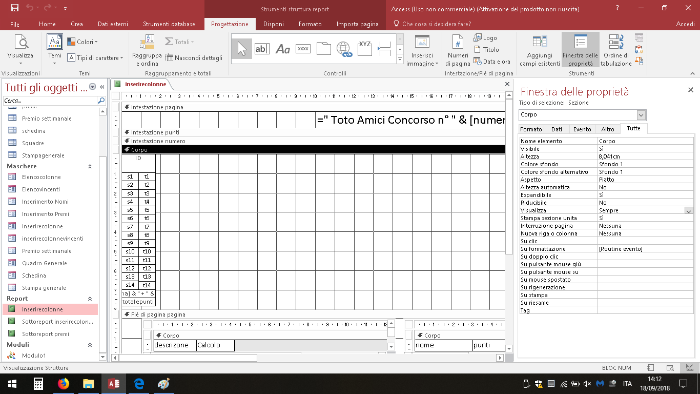The image size is (700, 394).
Task: Select the Formato properties tab
Action: point(531,129)
